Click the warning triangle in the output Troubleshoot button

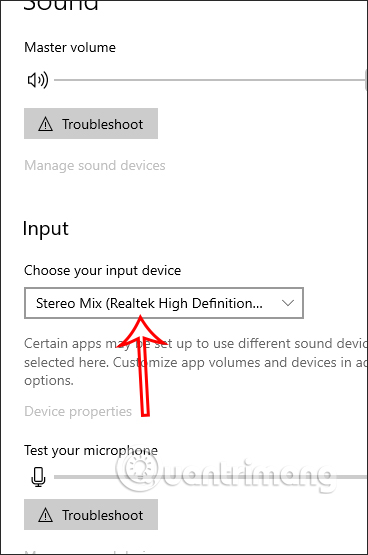45,124
